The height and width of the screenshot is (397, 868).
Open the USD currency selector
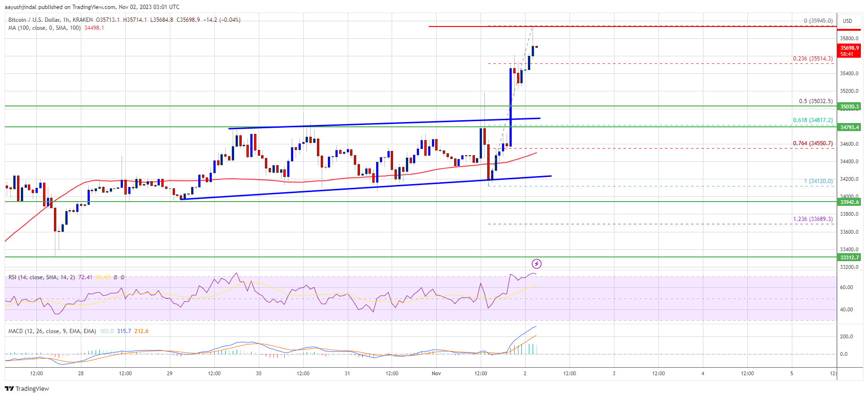847,21
